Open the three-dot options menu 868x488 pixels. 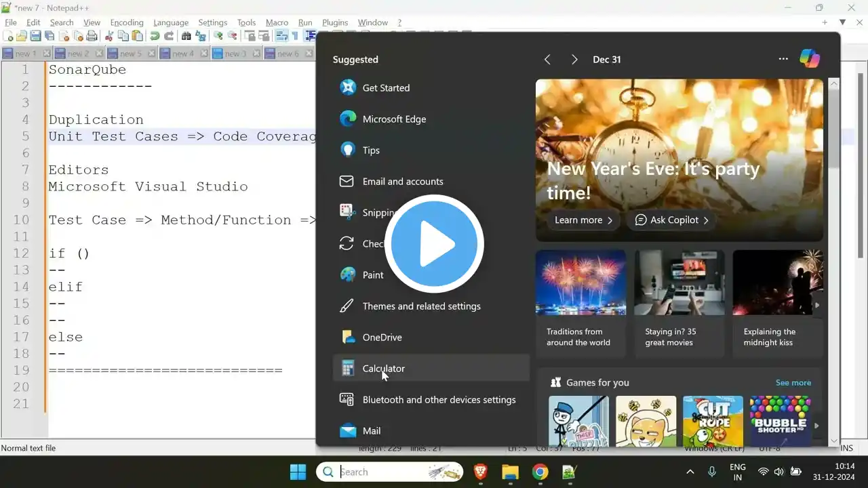(x=783, y=59)
